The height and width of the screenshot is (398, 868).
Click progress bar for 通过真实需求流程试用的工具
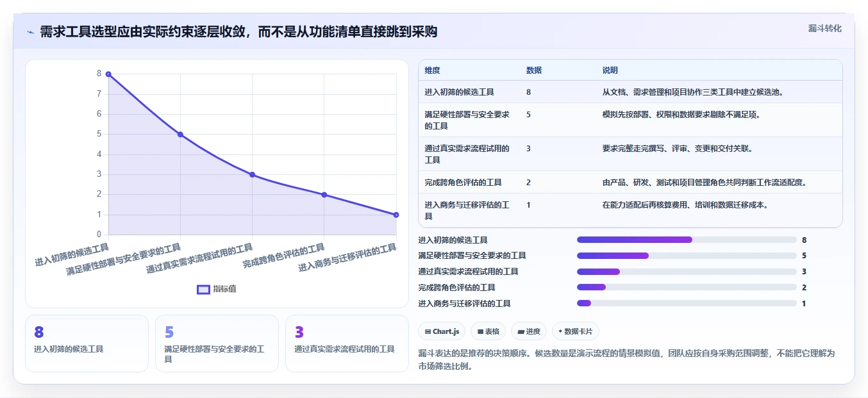(687, 272)
